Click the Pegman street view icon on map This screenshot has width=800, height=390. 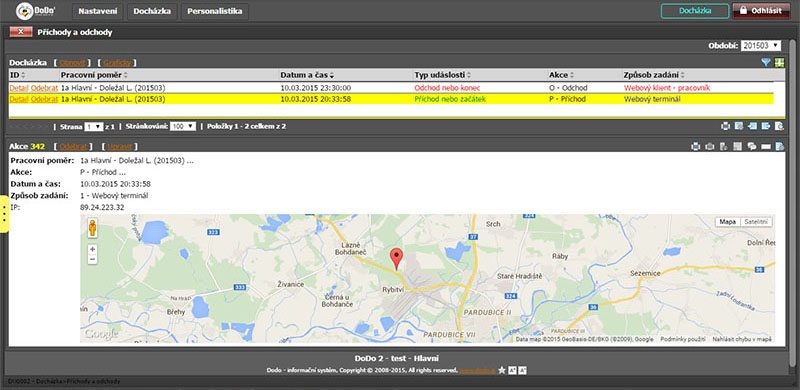tap(92, 228)
